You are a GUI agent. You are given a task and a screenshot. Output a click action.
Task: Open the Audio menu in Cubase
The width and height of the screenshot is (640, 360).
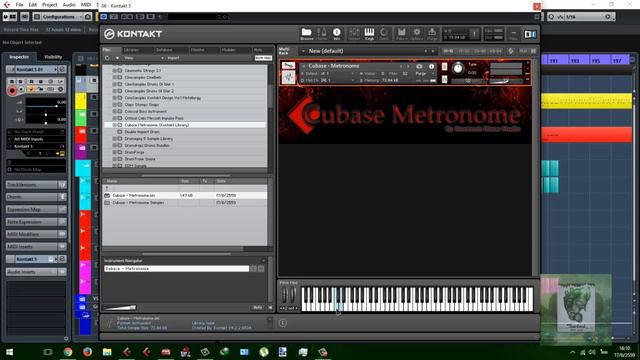pos(69,5)
